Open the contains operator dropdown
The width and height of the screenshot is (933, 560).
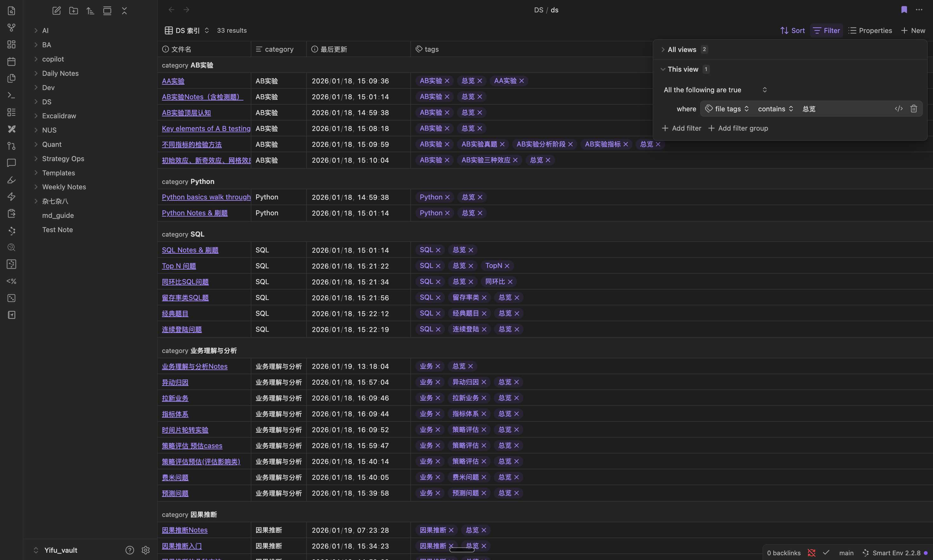(775, 109)
